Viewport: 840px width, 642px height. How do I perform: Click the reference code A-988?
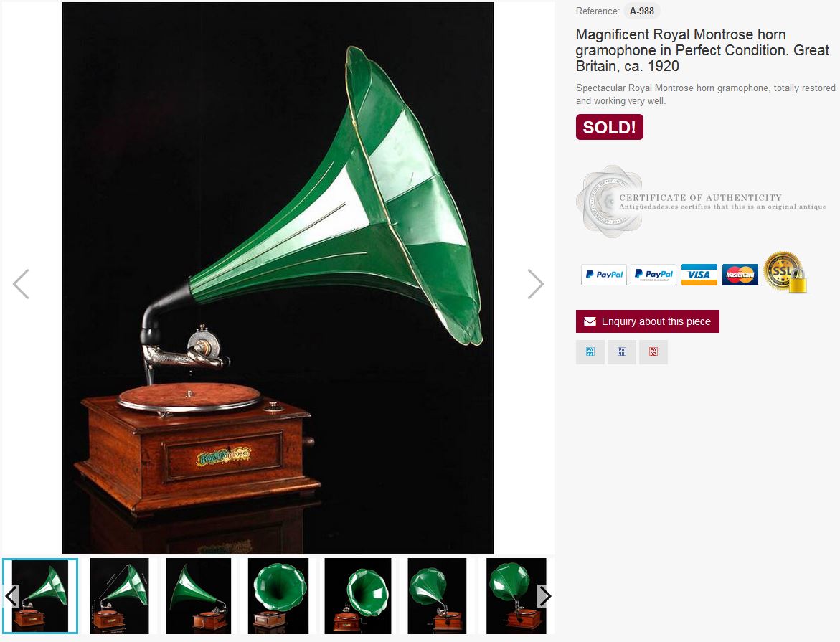642,11
